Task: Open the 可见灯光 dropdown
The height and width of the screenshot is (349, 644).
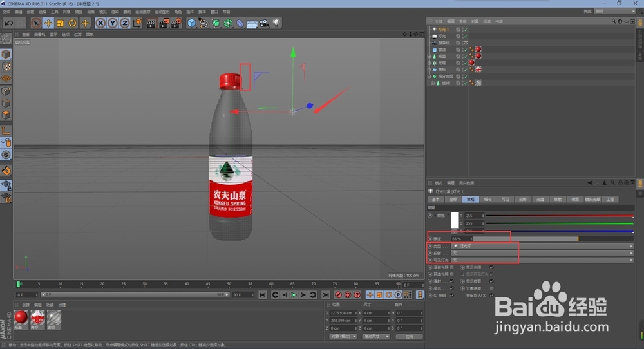Action: [x=542, y=260]
